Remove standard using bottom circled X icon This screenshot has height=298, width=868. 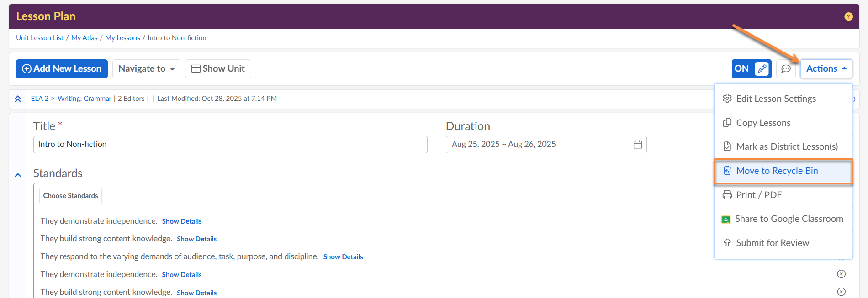tap(841, 292)
